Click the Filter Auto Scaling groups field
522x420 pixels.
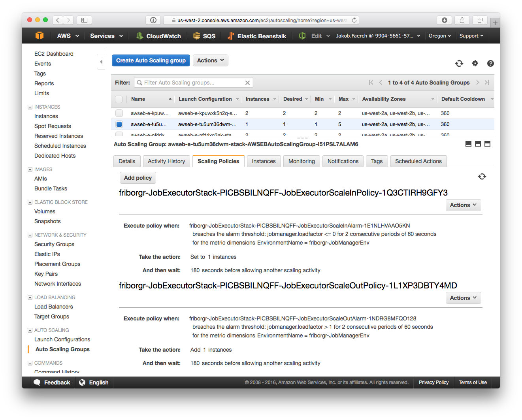click(194, 83)
